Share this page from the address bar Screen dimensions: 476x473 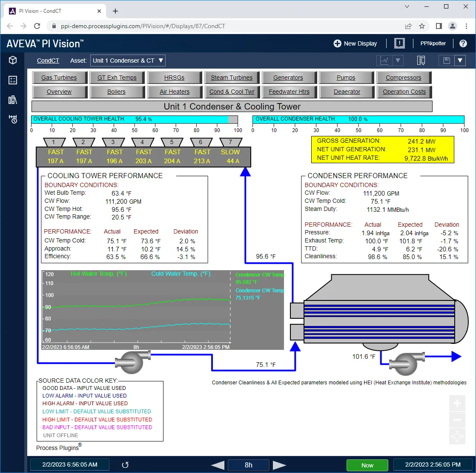pyautogui.click(x=408, y=26)
